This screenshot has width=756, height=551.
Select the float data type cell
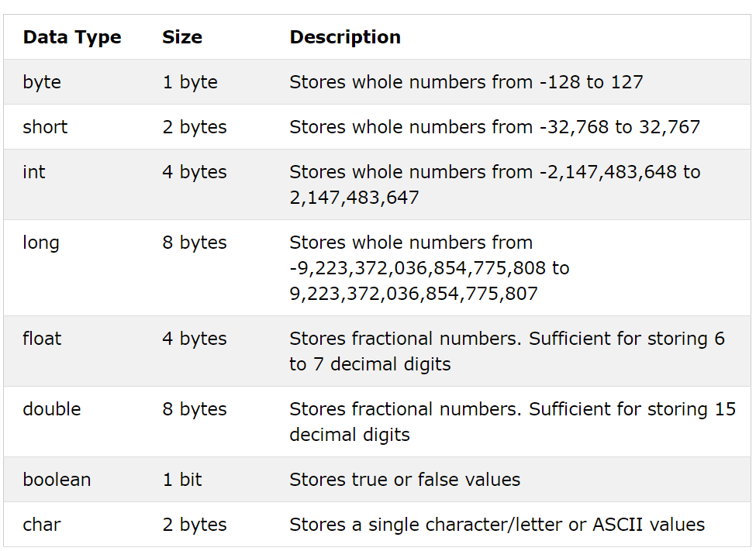pos(42,339)
